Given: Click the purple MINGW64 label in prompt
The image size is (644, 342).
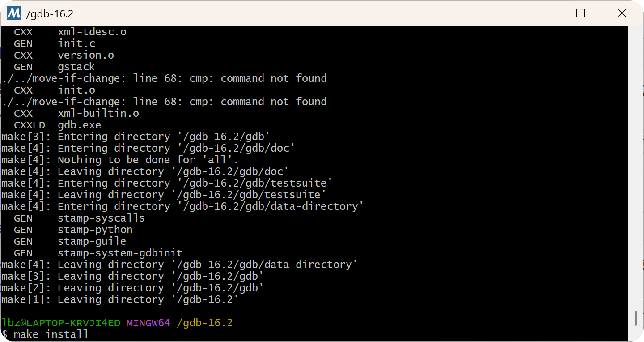Looking at the screenshot, I should click(148, 323).
